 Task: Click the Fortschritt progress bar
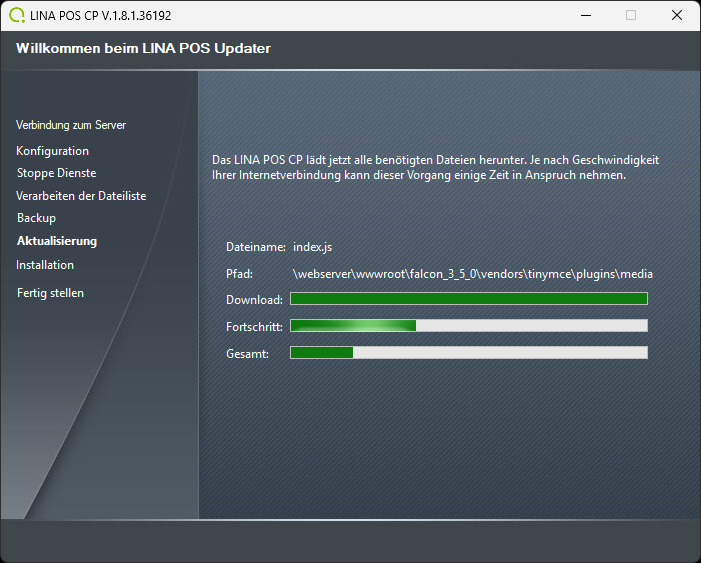[x=469, y=326]
